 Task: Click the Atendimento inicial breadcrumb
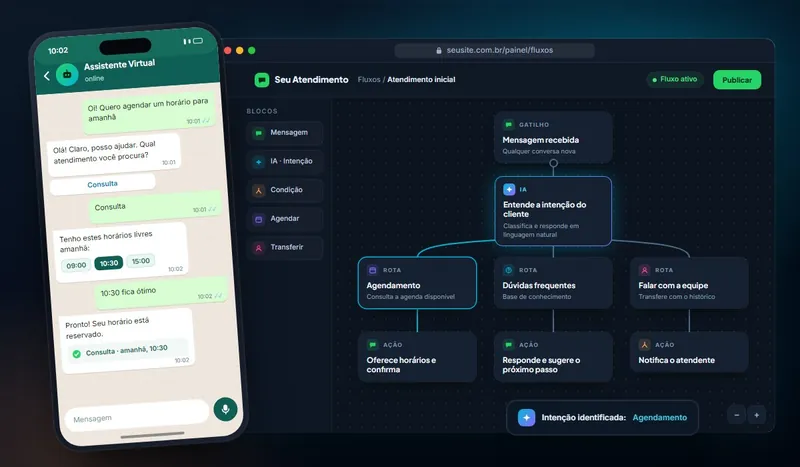[x=421, y=80]
